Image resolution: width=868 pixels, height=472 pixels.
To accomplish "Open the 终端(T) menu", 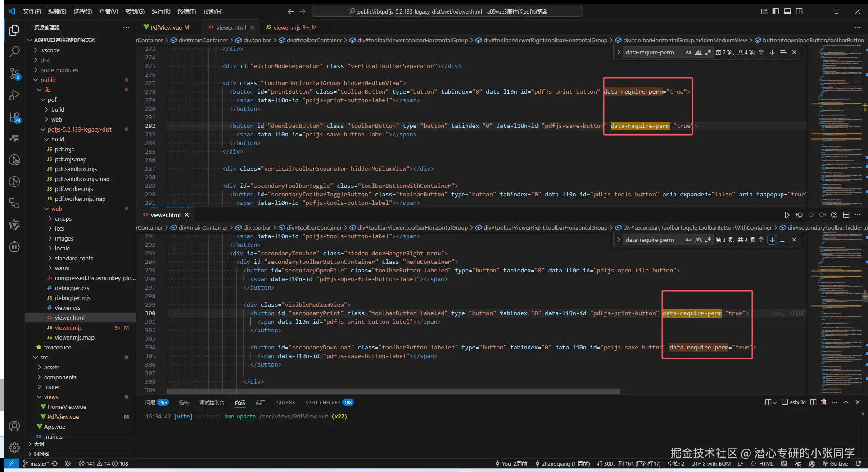I will click(x=186, y=11).
